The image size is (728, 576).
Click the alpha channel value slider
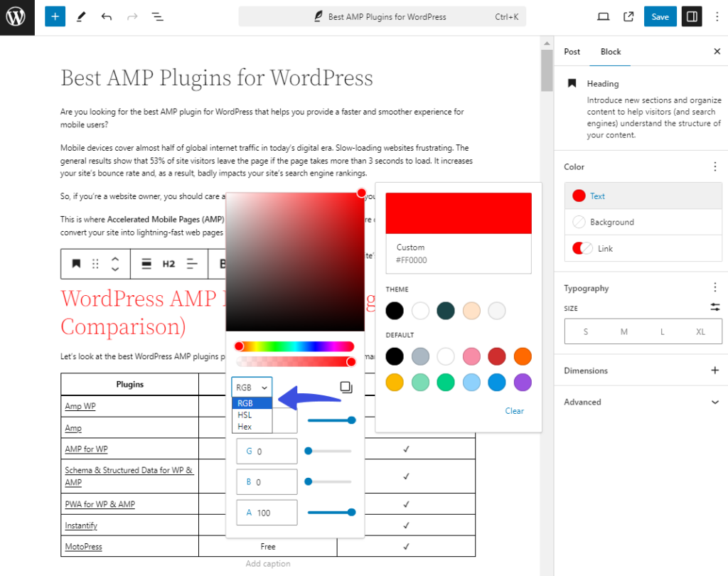click(330, 513)
